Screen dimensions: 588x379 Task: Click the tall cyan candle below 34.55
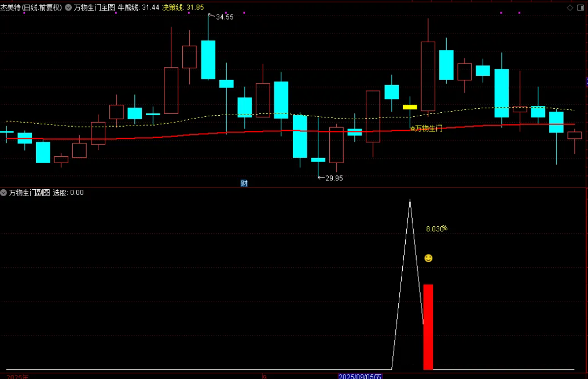(x=208, y=60)
